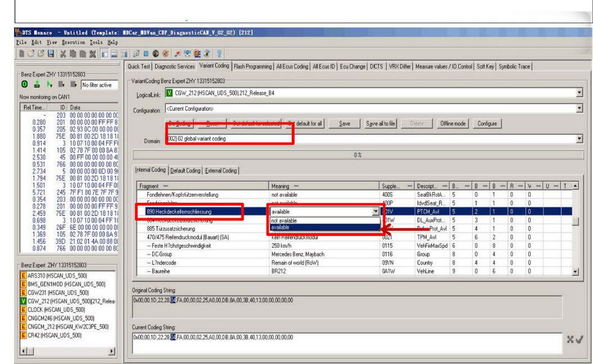Click the Current Coding String field

347,343
